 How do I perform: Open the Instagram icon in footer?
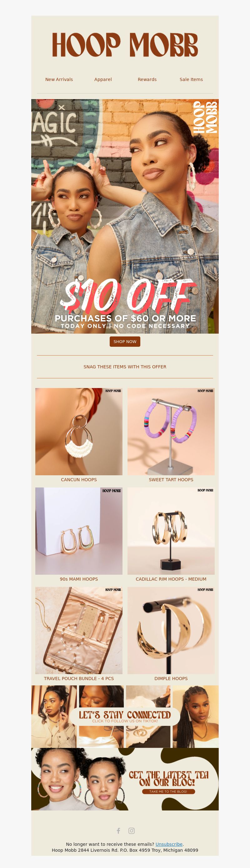[x=131, y=830]
